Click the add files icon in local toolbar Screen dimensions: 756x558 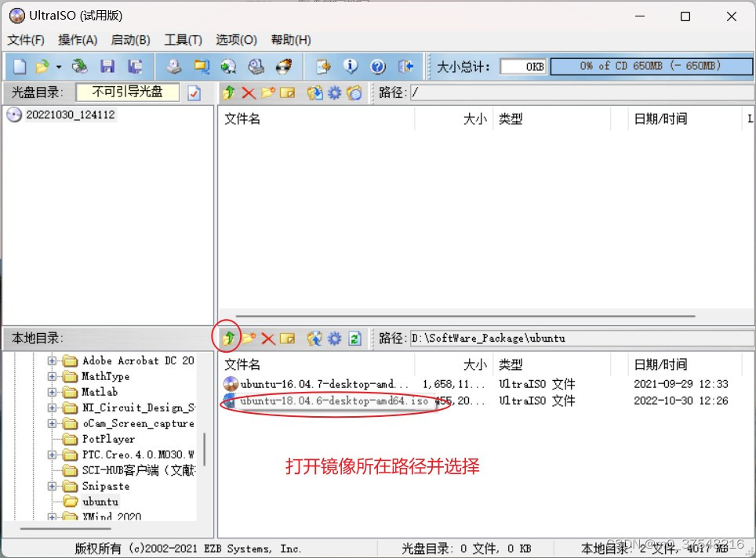coord(314,339)
